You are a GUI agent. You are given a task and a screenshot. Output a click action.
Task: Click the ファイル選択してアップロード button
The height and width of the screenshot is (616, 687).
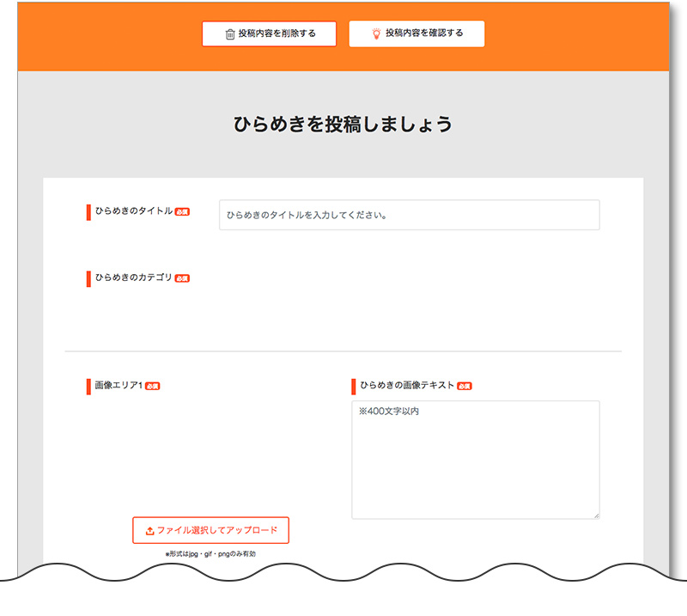[210, 530]
